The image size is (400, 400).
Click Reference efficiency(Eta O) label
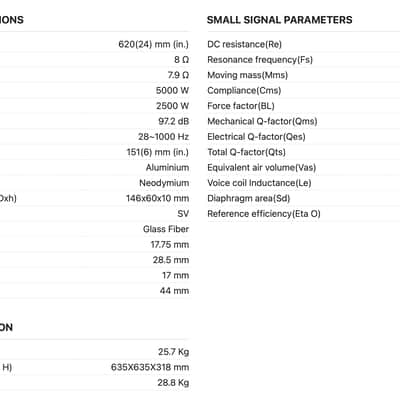[264, 214]
